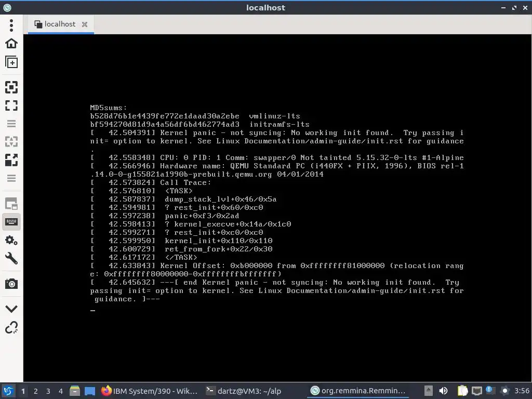Show desktop via blue taskbar icon
The image size is (532, 399).
90,391
